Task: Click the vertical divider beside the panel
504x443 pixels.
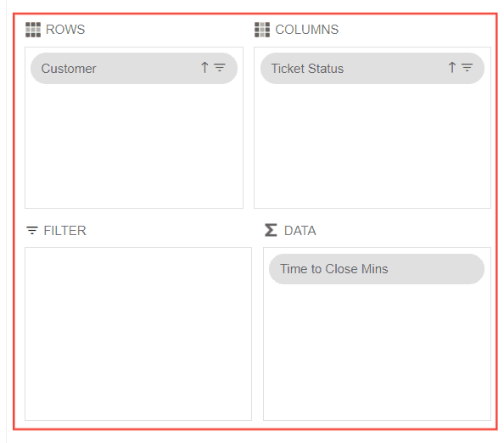Action: (6, 222)
